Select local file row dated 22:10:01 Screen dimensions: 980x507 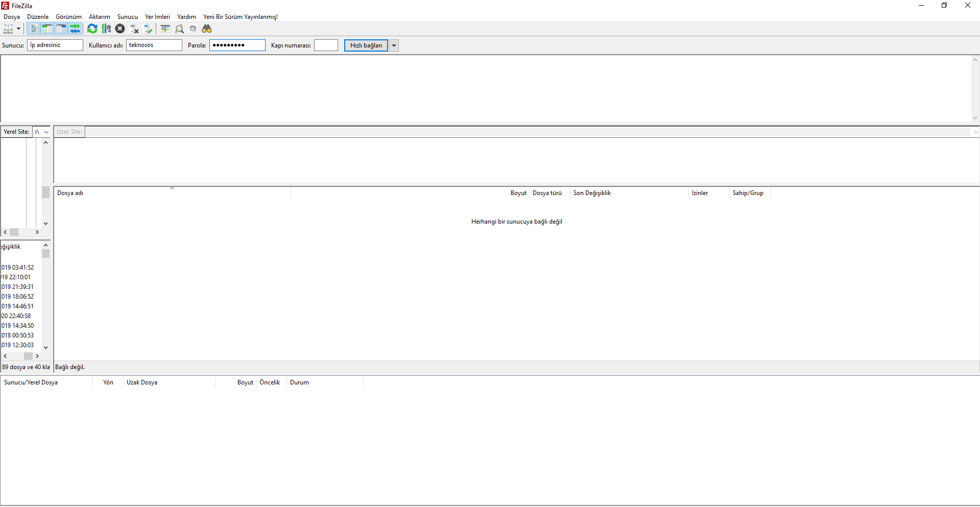pyautogui.click(x=21, y=277)
